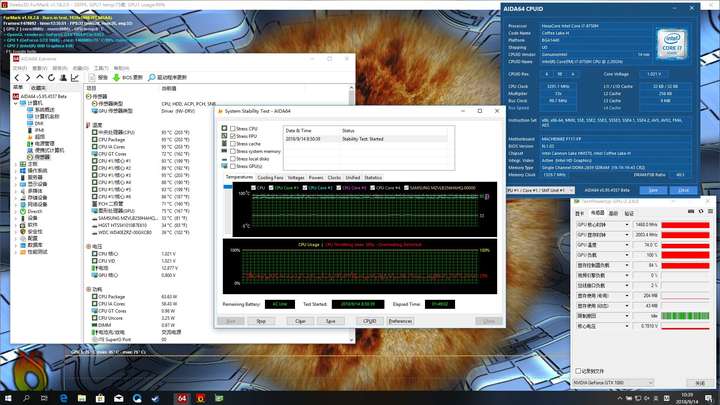Collapse the computer tree node in AIDA64
Viewport: 720px width, 405px height.
(x=17, y=103)
